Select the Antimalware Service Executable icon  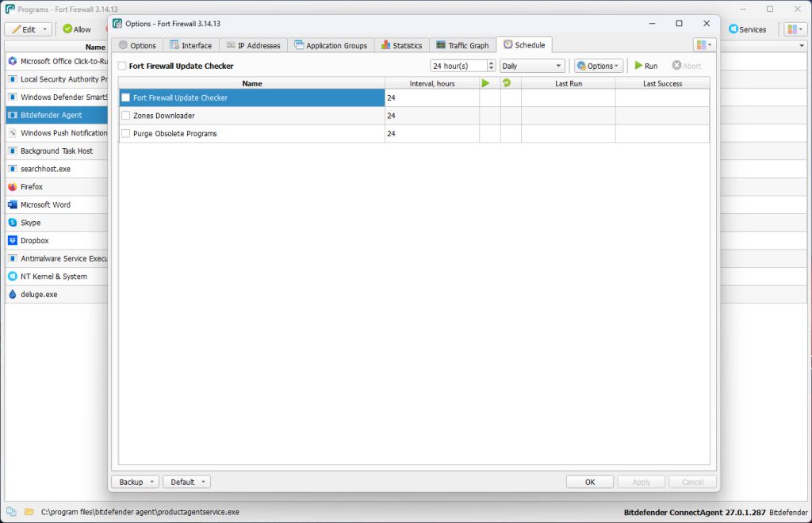(13, 258)
